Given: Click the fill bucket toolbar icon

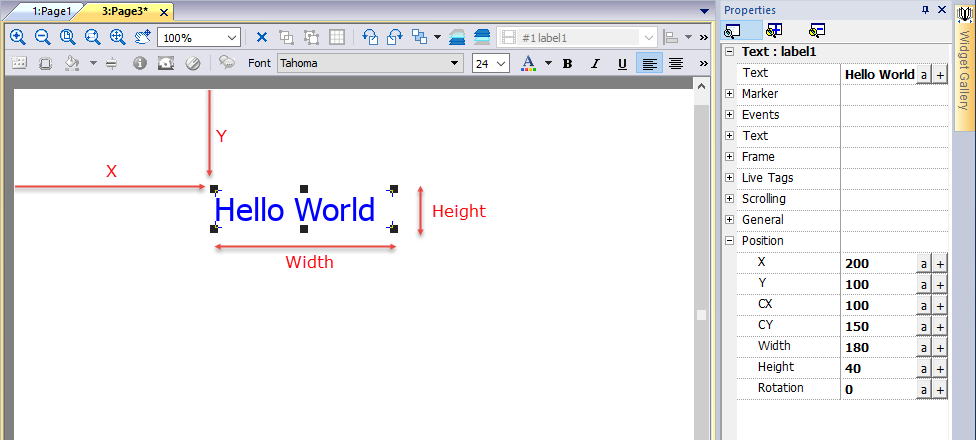Looking at the screenshot, I should tap(71, 63).
